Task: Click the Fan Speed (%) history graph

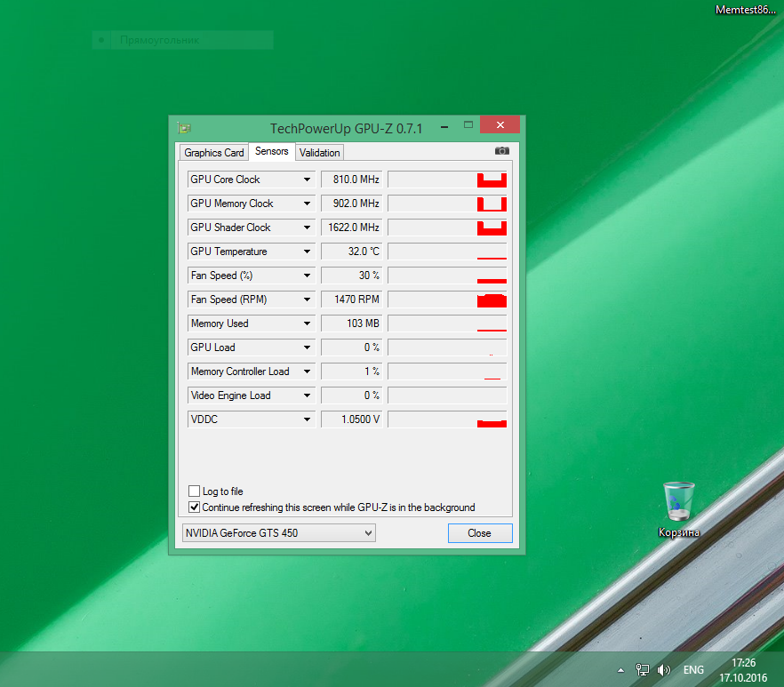Action: pyautogui.click(x=447, y=276)
